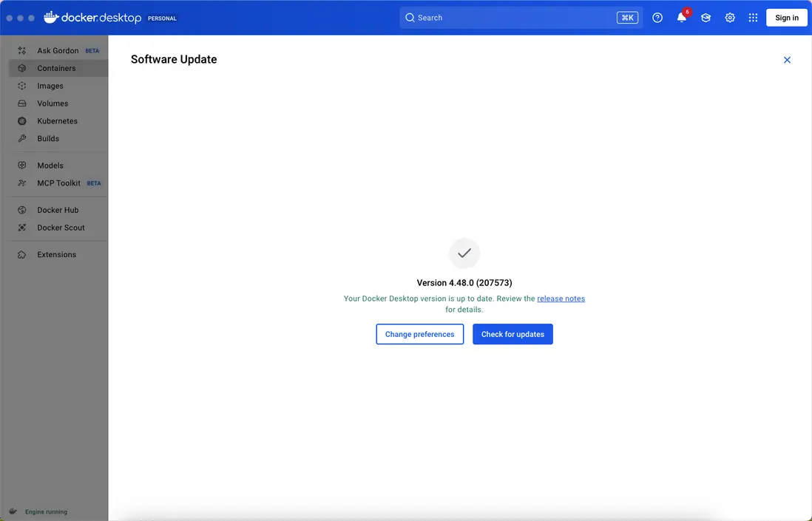Click the Software Update heading

pos(174,60)
